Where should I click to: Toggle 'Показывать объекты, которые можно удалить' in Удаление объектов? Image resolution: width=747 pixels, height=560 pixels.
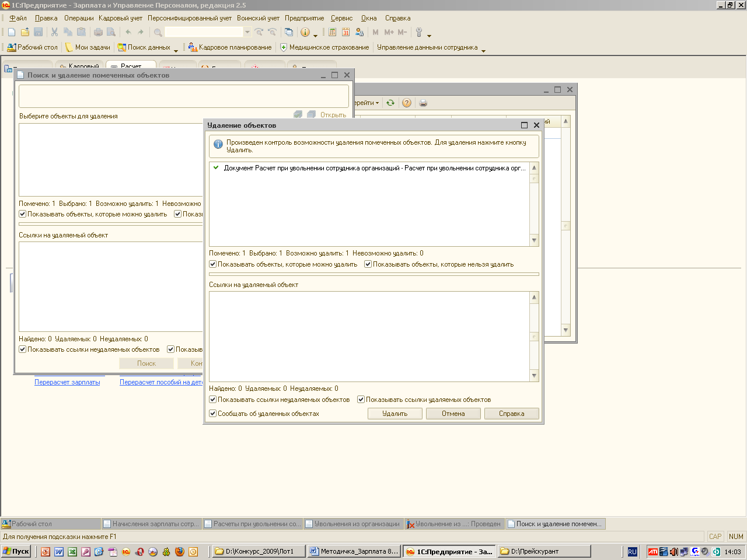[213, 264]
